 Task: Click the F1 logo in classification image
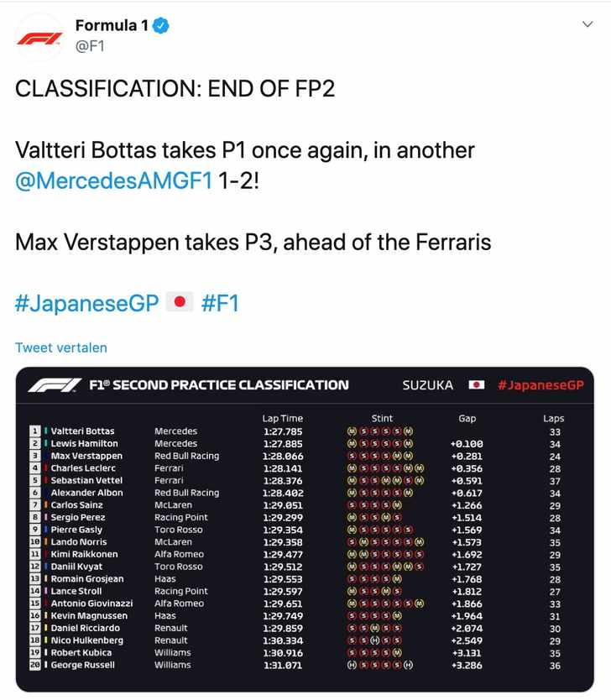[x=55, y=384]
